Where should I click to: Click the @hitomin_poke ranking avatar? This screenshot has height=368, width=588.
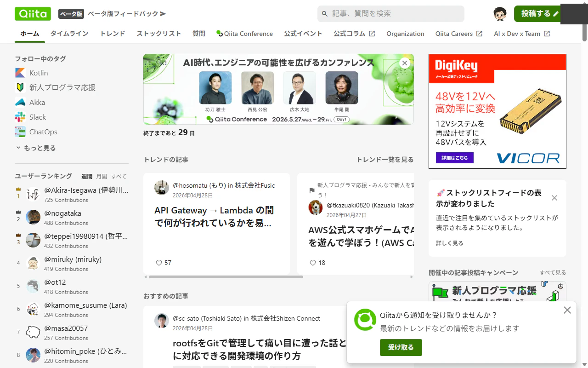tap(33, 355)
